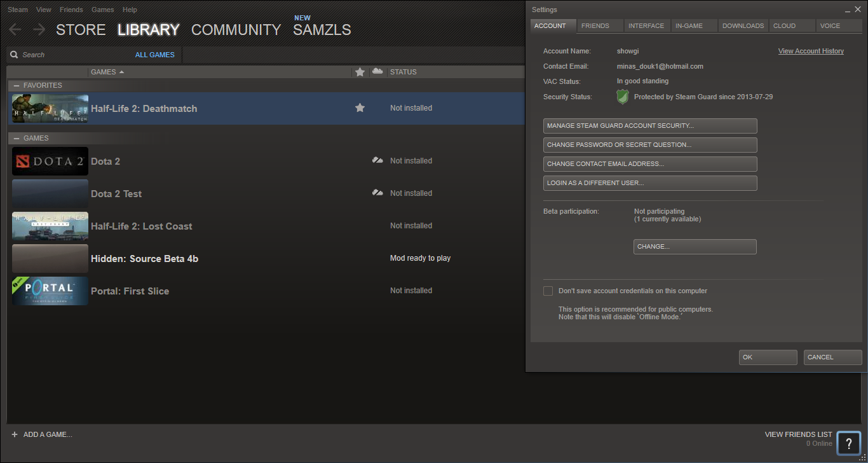Collapse the Games section

click(x=16, y=138)
